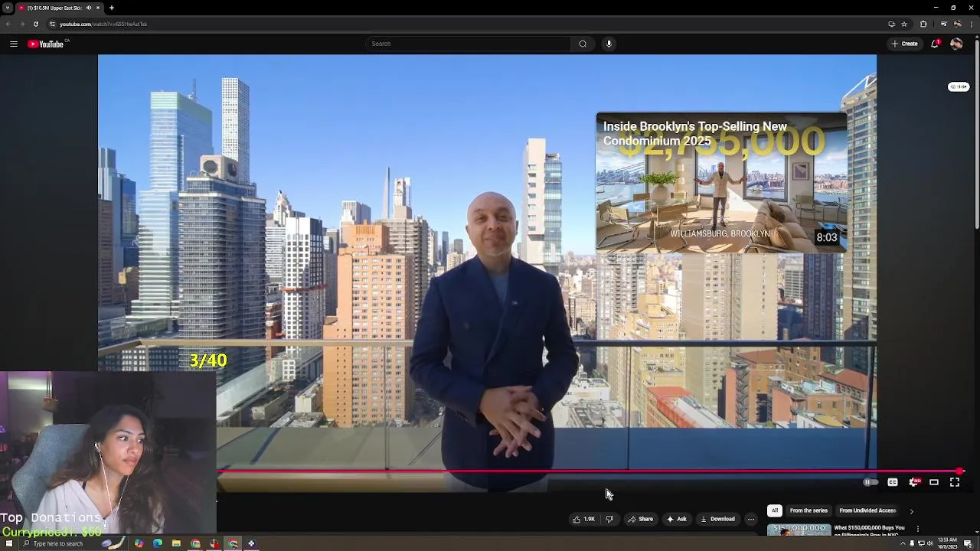This screenshot has width=980, height=551.
Task: Toggle the autoplay switch
Action: [871, 482]
